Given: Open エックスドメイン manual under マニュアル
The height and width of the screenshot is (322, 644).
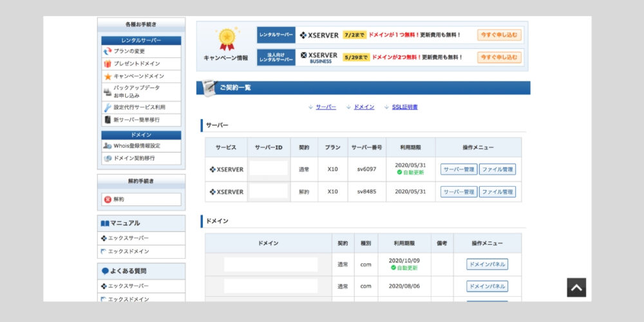Looking at the screenshot, I should (x=141, y=251).
